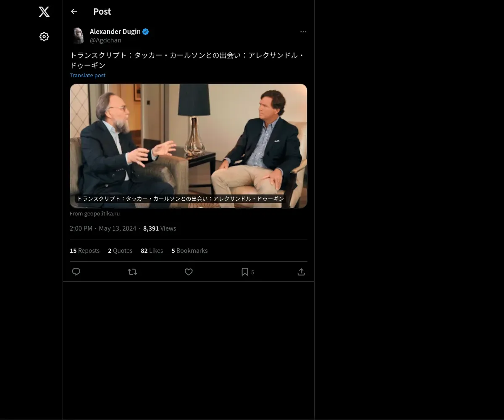Click the Alexander Dugin display name
Screen dimensions: 504x420
pos(115,31)
